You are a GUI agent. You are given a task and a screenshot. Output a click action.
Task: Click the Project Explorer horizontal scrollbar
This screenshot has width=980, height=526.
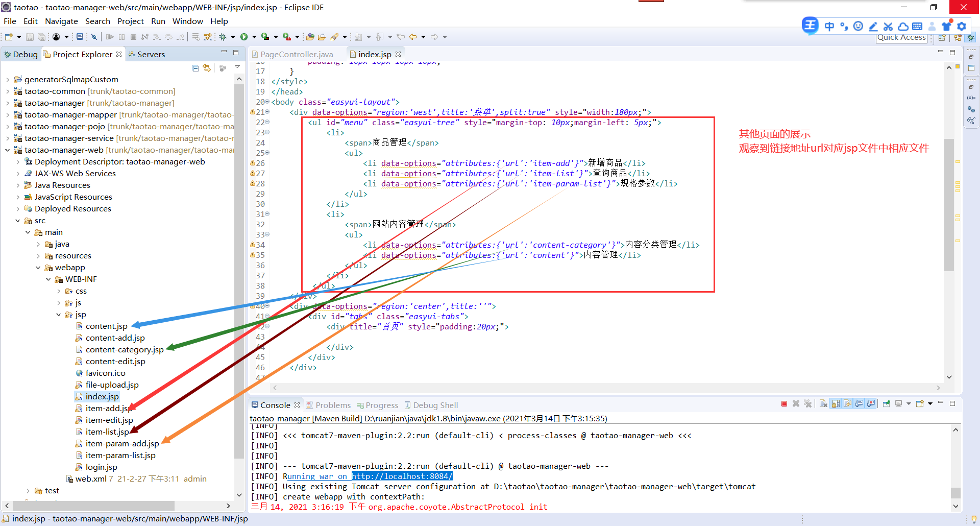93,506
